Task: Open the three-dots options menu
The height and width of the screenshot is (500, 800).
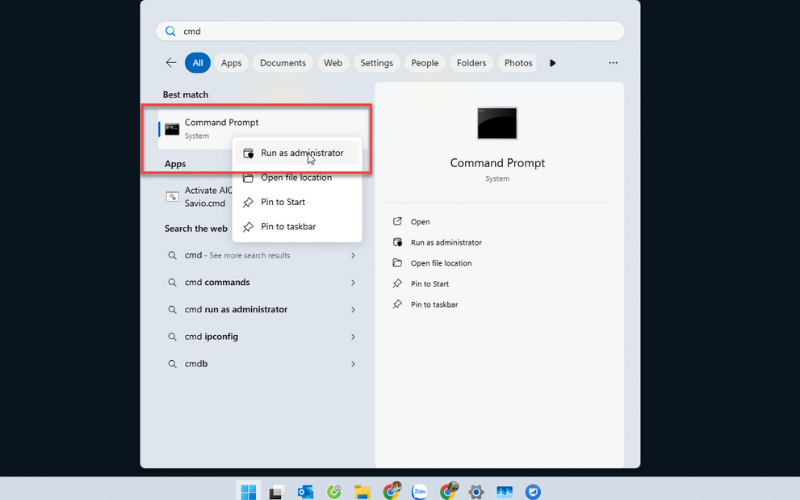Action: pos(613,63)
